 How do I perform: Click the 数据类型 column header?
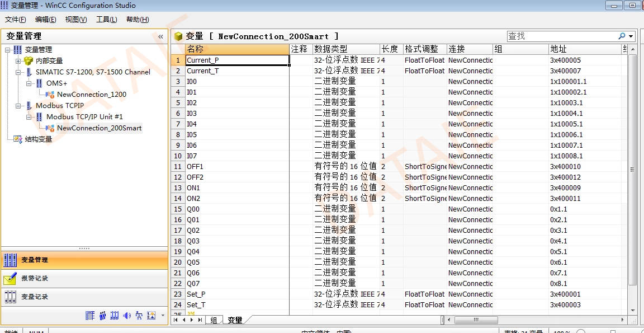tap(346, 49)
